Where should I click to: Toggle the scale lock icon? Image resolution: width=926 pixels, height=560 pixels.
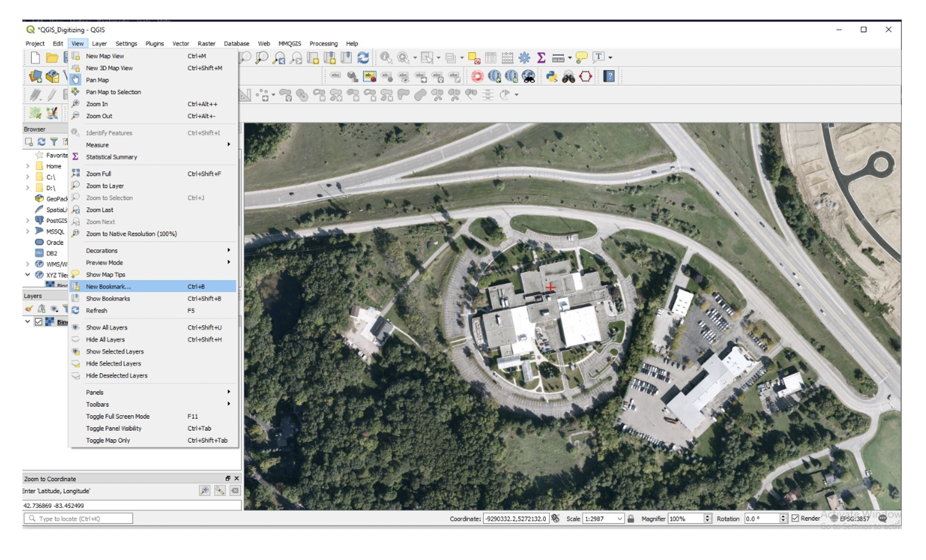[x=631, y=518]
